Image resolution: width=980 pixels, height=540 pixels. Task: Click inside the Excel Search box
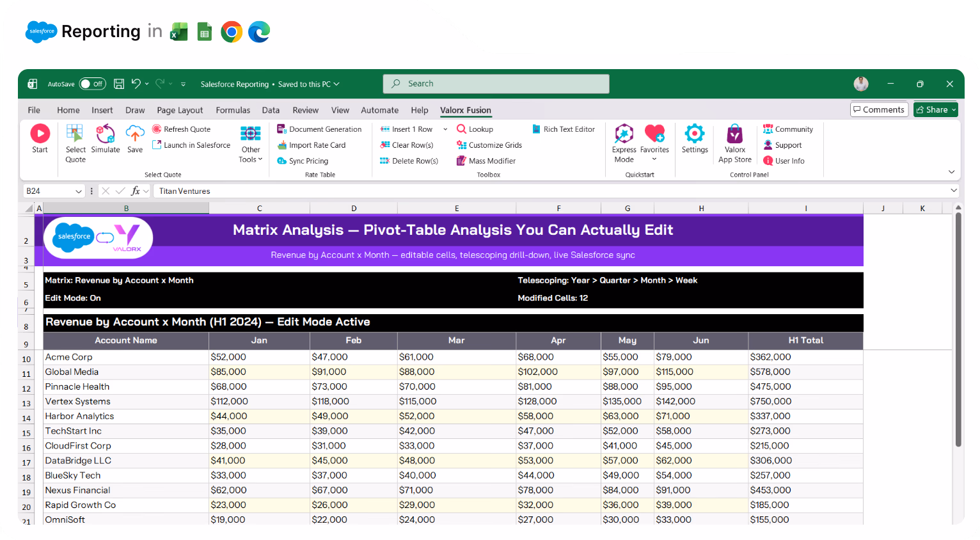[496, 83]
